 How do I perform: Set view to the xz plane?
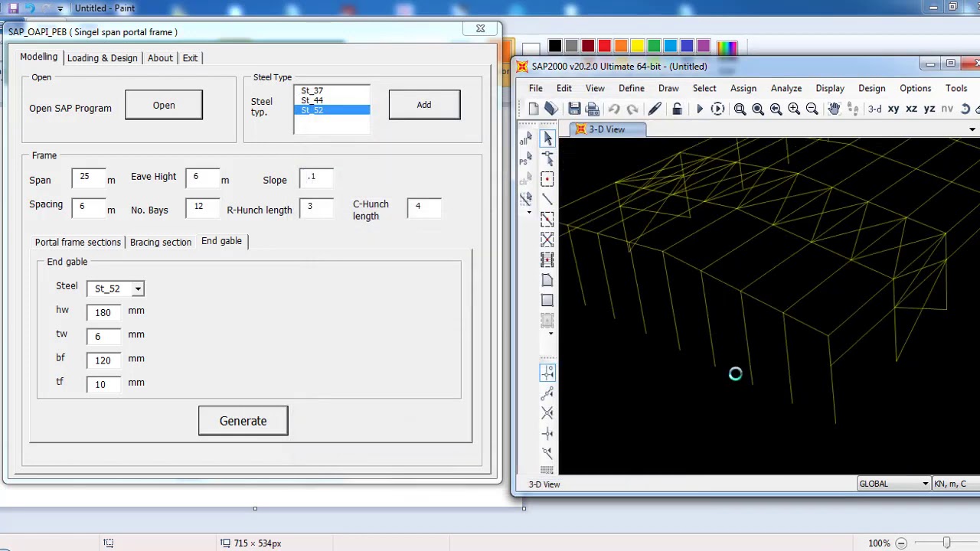(911, 109)
